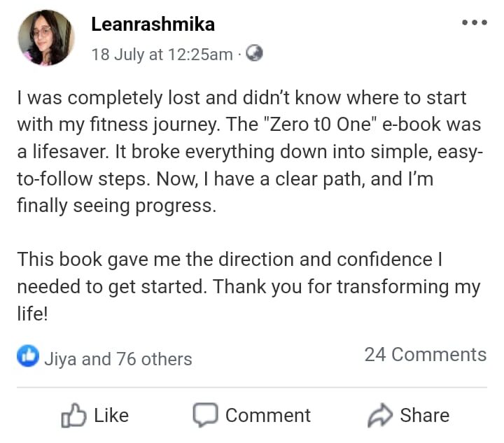Screen dimensions: 504x443
Task: Click the blue thumbs-up reaction icon
Action: 28,358
